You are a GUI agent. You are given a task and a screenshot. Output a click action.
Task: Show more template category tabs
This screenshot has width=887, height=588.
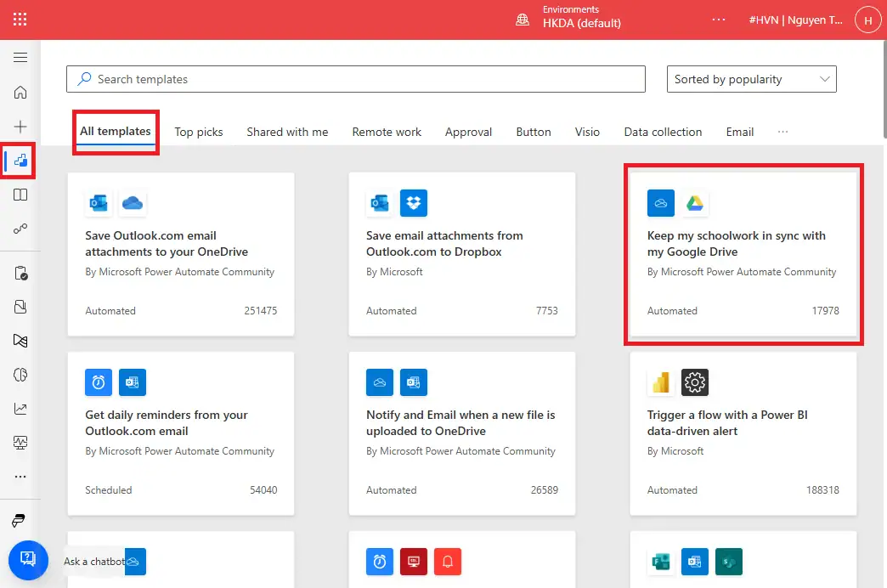(782, 132)
